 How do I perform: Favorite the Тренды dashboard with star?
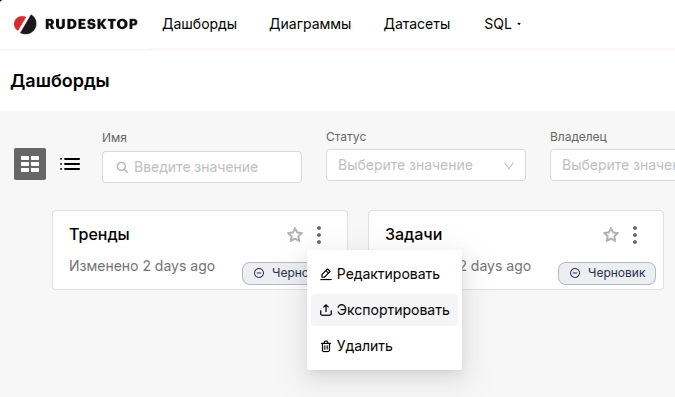pyautogui.click(x=295, y=235)
